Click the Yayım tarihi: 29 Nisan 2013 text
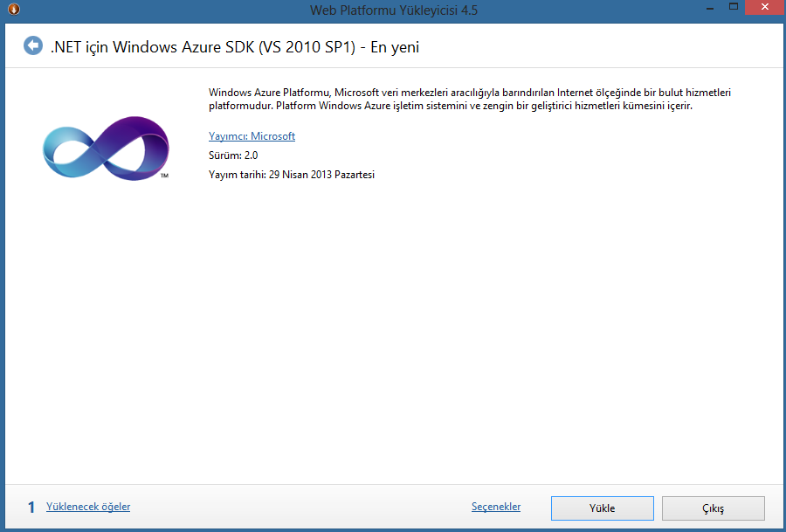The height and width of the screenshot is (532, 786). pyautogui.click(x=292, y=175)
